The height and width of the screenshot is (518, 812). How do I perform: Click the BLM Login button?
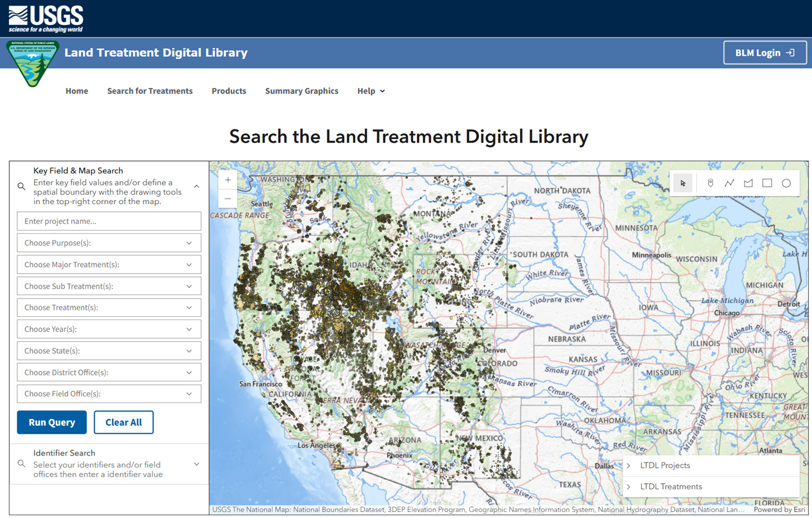click(x=764, y=53)
